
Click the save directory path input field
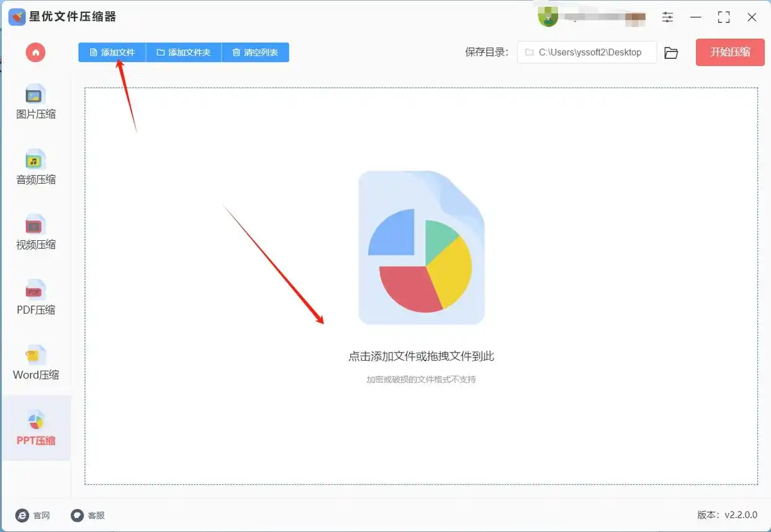coord(587,53)
